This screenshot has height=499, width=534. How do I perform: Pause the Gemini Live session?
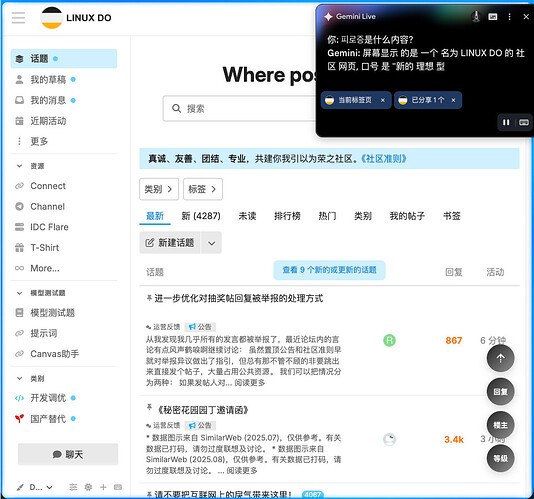506,122
